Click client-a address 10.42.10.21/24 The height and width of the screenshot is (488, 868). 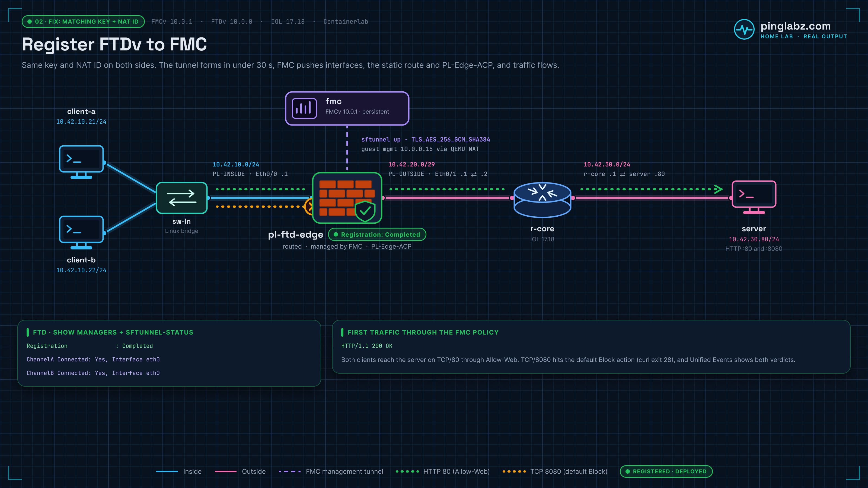[x=81, y=121]
